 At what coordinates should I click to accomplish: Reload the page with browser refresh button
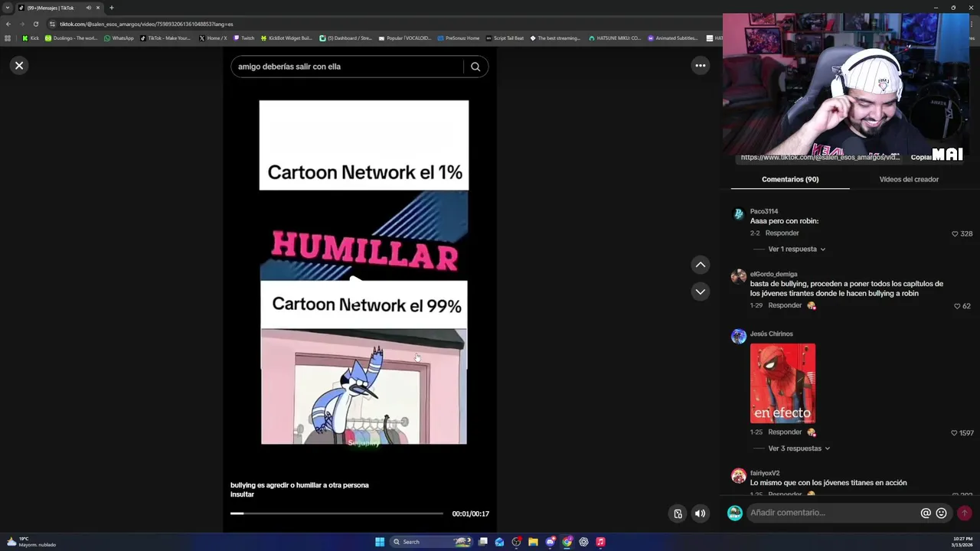coord(35,24)
